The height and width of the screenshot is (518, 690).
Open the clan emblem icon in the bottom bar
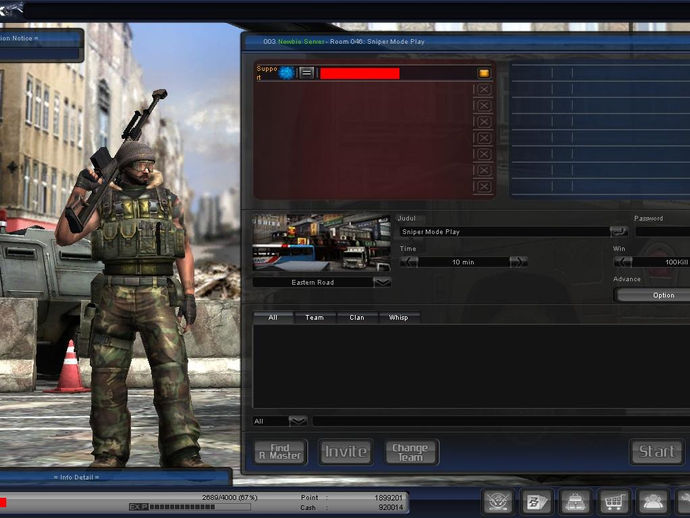click(x=498, y=501)
